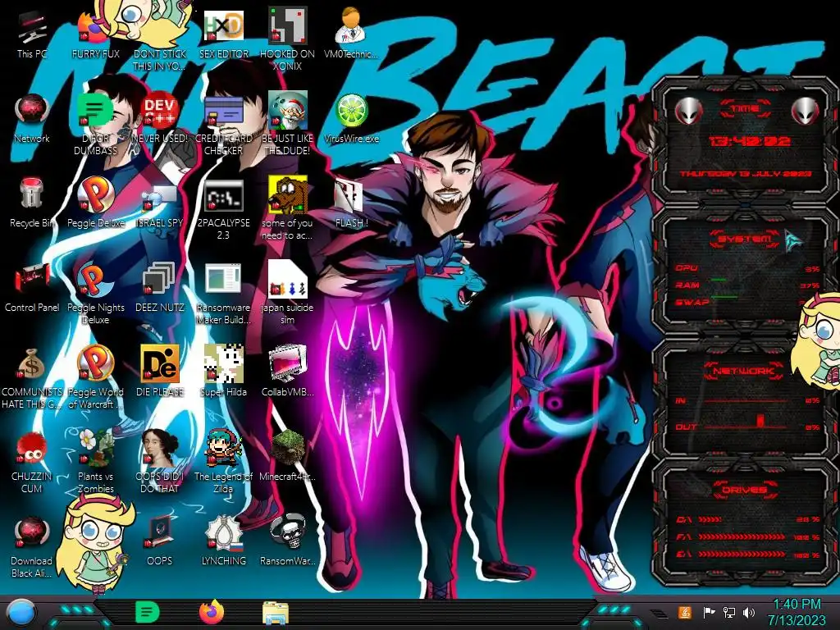Viewport: 840px width, 630px height.
Task: Open Firefox from the taskbar
Action: tap(212, 612)
